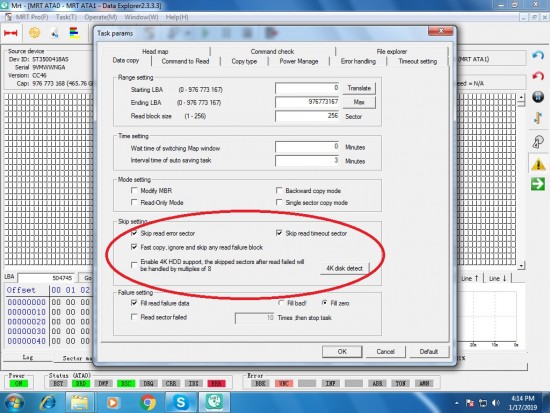Viewport: 550px width, 413px height.
Task: Switch to the Error handling tab
Action: tap(358, 61)
